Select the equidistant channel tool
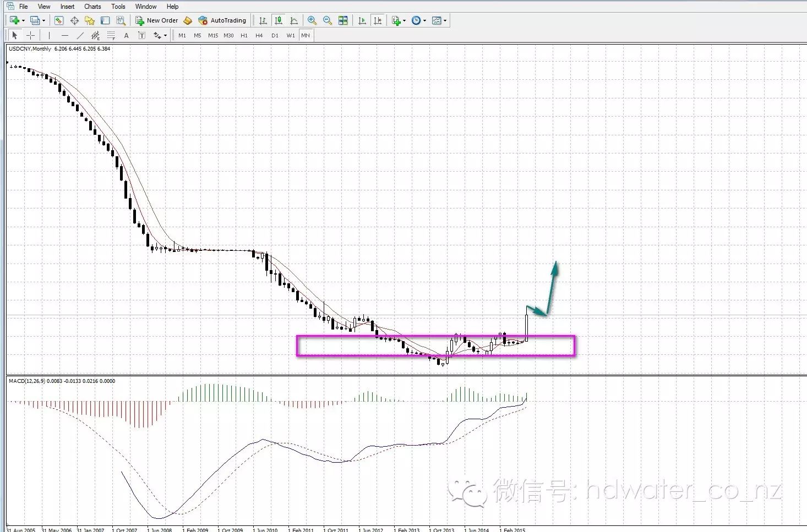Screen dimensions: 807x532 (x=95, y=35)
